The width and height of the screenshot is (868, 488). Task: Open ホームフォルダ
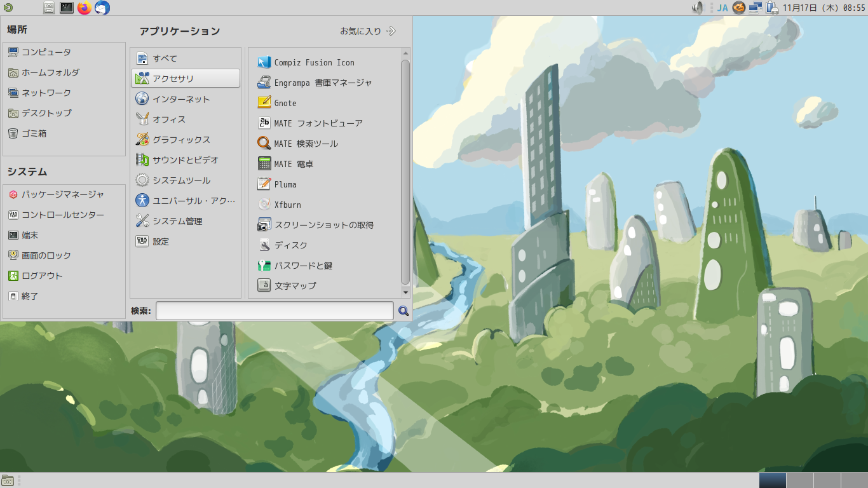coord(64,72)
